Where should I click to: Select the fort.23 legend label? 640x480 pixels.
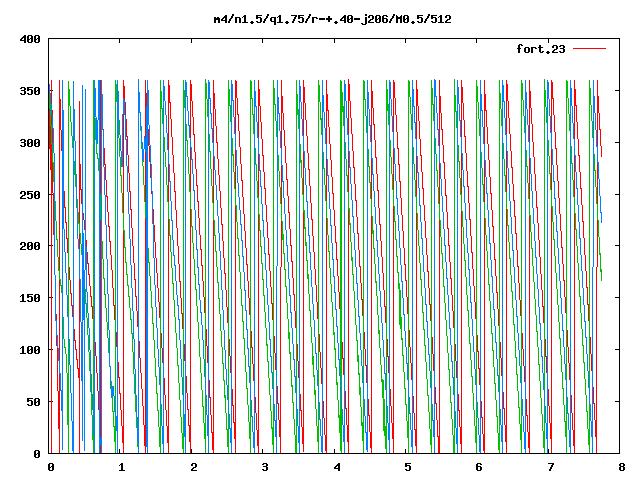click(x=541, y=49)
